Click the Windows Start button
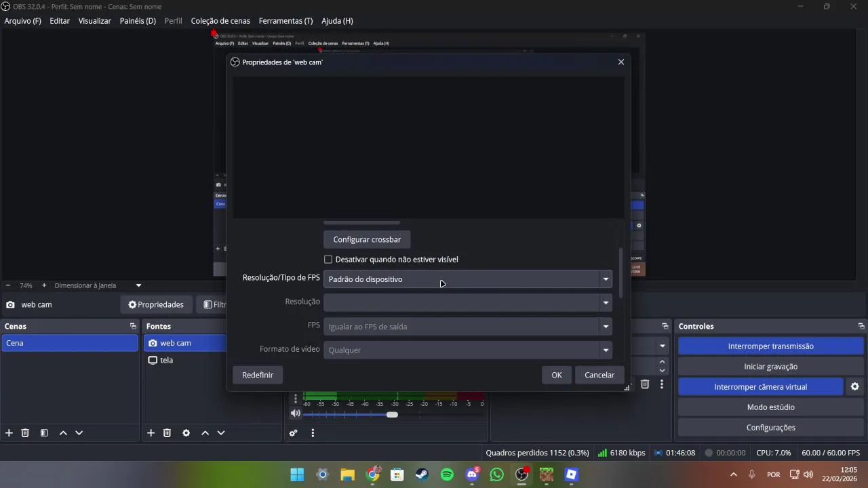Image resolution: width=868 pixels, height=488 pixels. click(x=297, y=474)
